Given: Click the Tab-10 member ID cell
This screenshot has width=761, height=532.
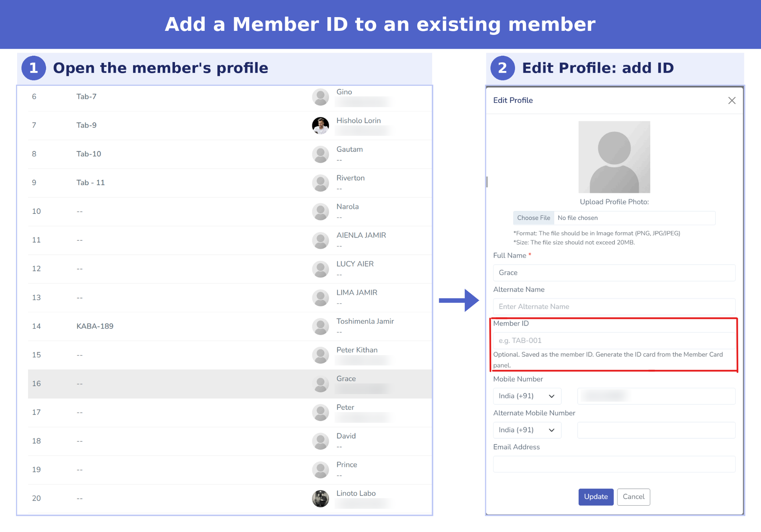Looking at the screenshot, I should [88, 154].
